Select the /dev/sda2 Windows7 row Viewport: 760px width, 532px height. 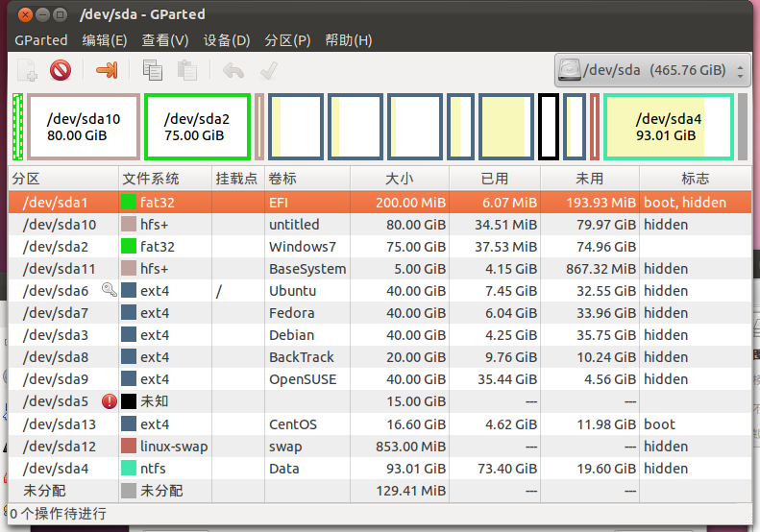380,247
